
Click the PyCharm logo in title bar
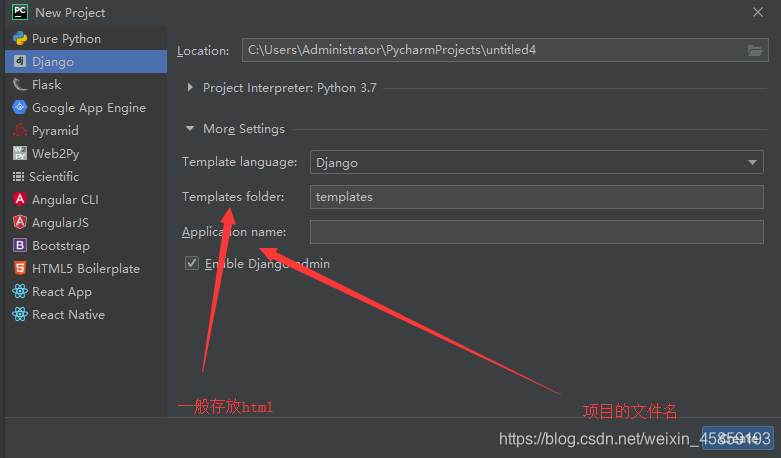pos(20,12)
